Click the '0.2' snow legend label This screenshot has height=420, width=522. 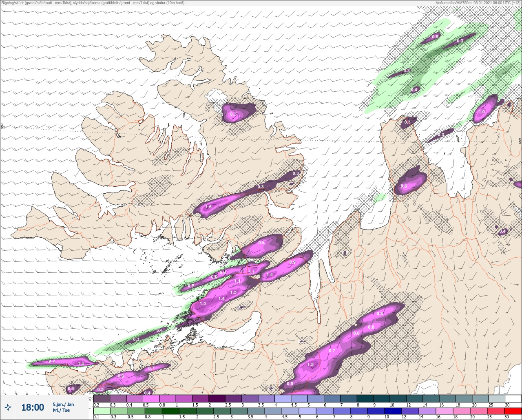click(96, 405)
